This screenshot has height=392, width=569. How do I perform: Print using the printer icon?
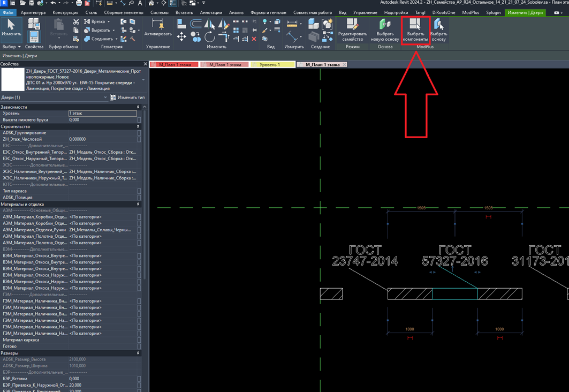tap(78, 3)
